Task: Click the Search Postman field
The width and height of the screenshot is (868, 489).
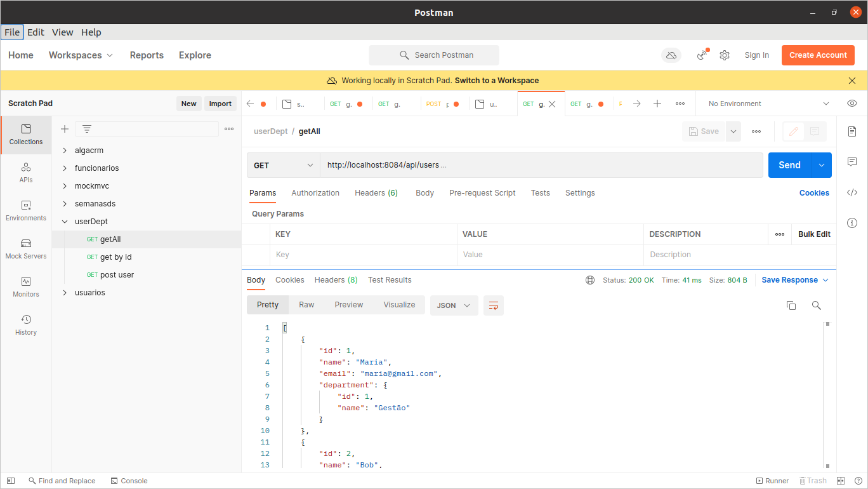Action: click(x=434, y=55)
